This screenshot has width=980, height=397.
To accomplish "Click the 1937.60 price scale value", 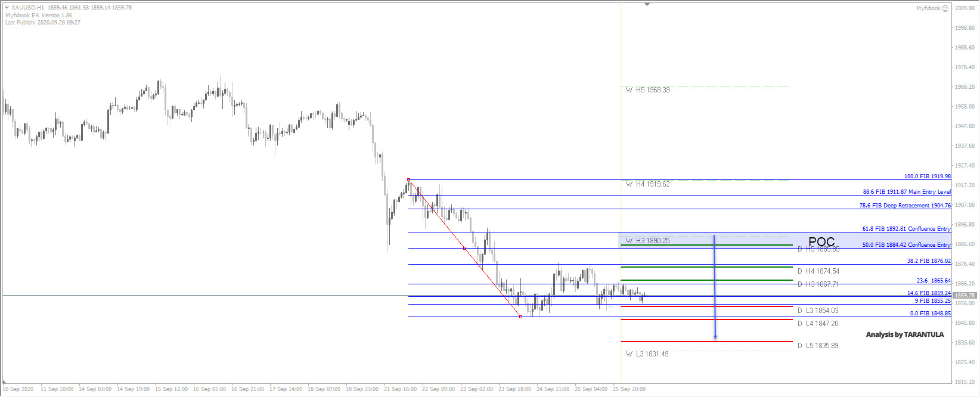I will point(965,146).
